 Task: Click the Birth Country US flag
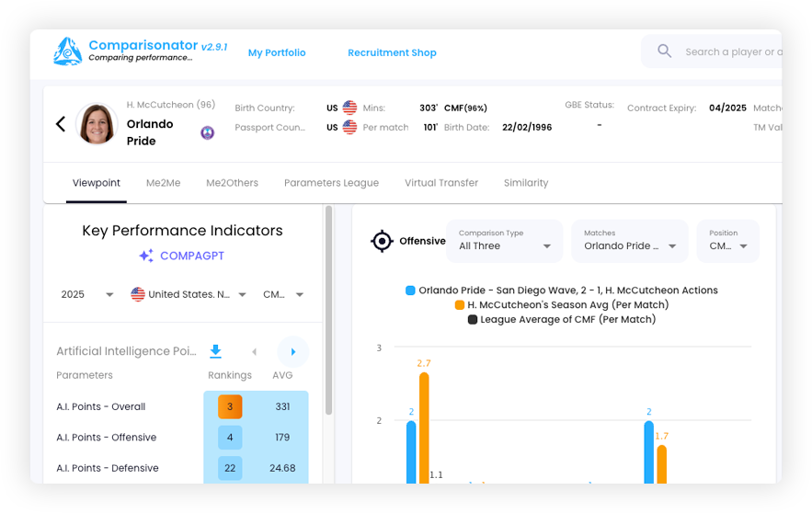coord(349,108)
